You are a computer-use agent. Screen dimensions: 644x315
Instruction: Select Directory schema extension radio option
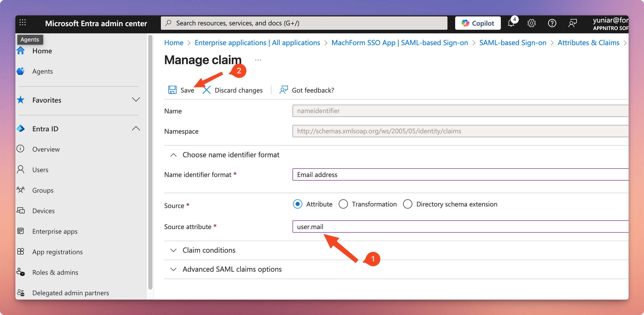click(408, 204)
